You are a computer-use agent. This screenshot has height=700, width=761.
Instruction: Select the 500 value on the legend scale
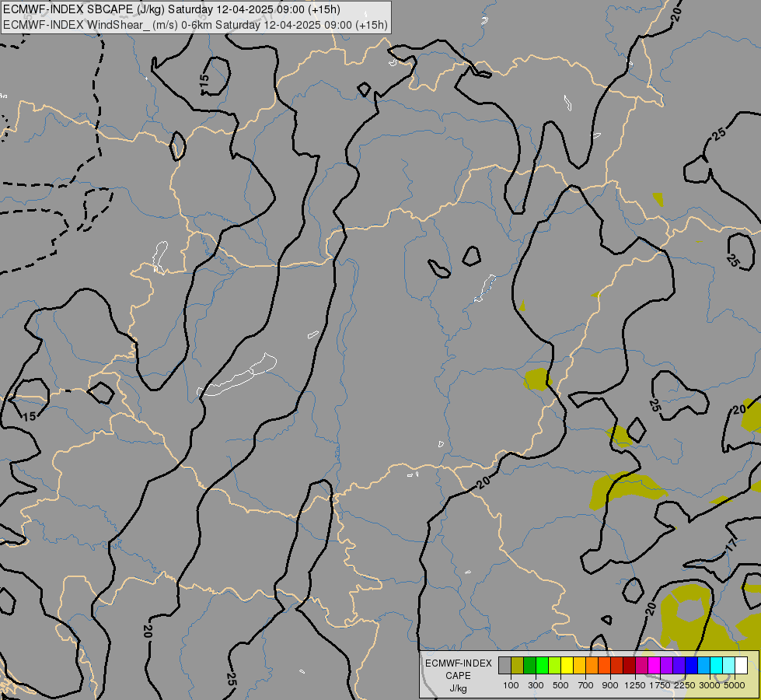point(560,685)
